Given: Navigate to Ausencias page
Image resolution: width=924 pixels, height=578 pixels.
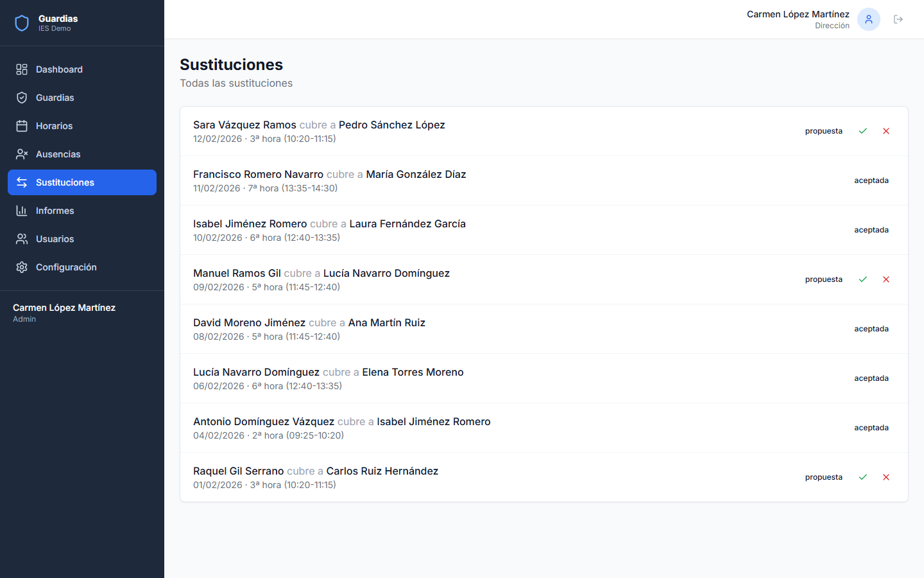Looking at the screenshot, I should 58,154.
